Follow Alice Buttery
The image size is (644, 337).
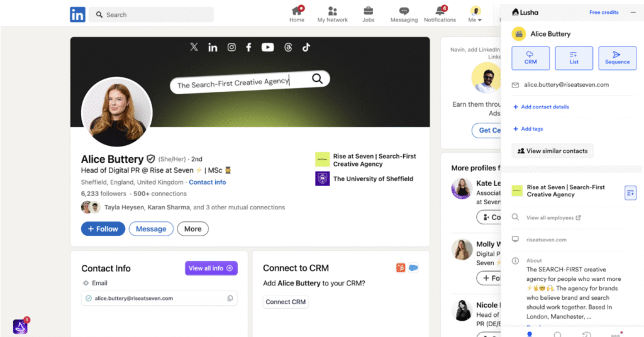[x=103, y=229]
